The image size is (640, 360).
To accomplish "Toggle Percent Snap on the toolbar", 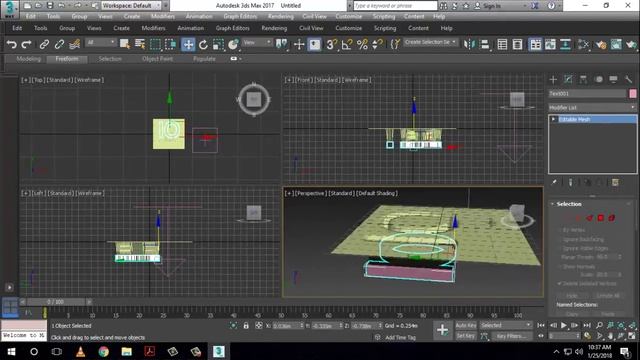I will click(362, 44).
